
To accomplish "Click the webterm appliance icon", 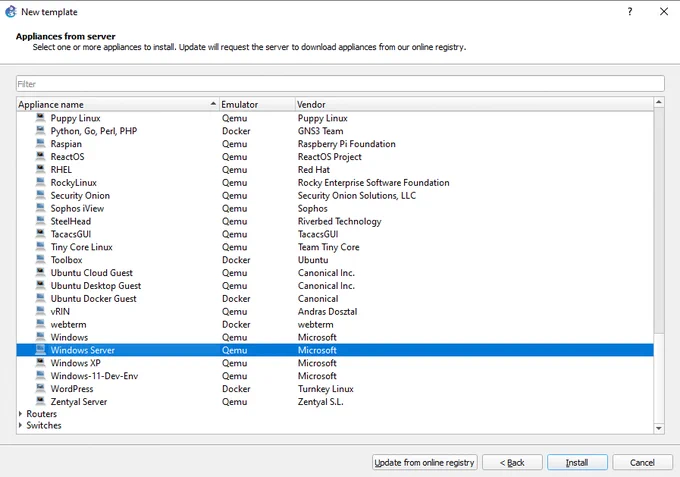I will point(40,324).
